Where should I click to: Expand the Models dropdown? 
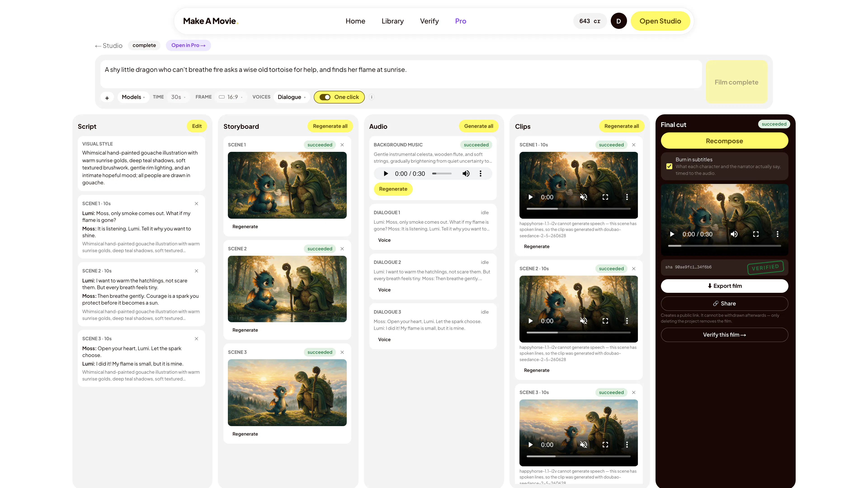point(133,97)
